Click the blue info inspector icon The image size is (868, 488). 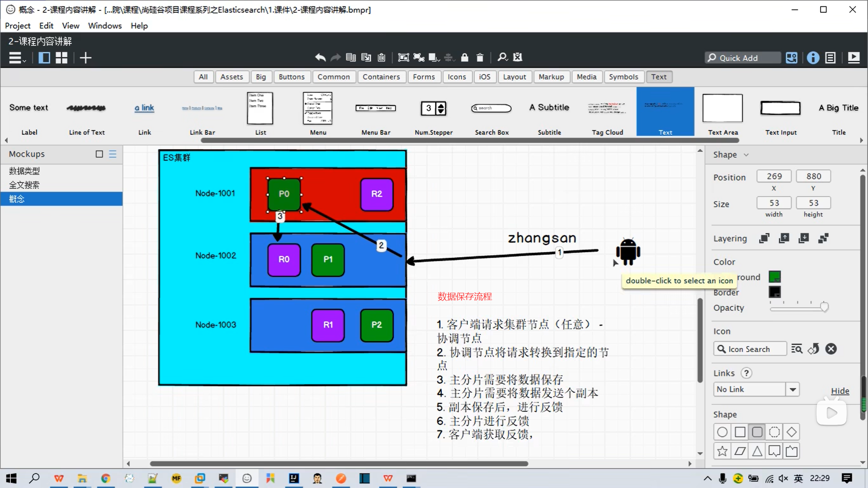[x=813, y=57]
